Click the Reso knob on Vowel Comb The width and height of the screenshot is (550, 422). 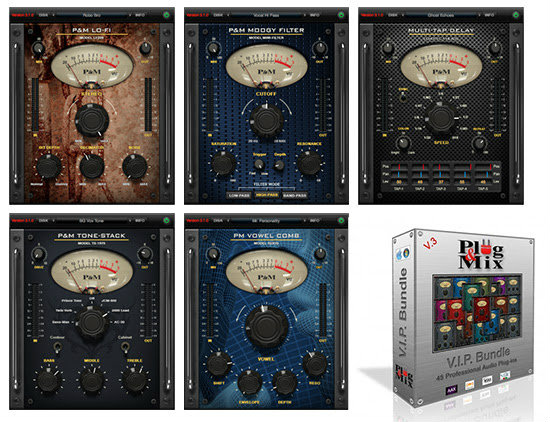(x=315, y=364)
